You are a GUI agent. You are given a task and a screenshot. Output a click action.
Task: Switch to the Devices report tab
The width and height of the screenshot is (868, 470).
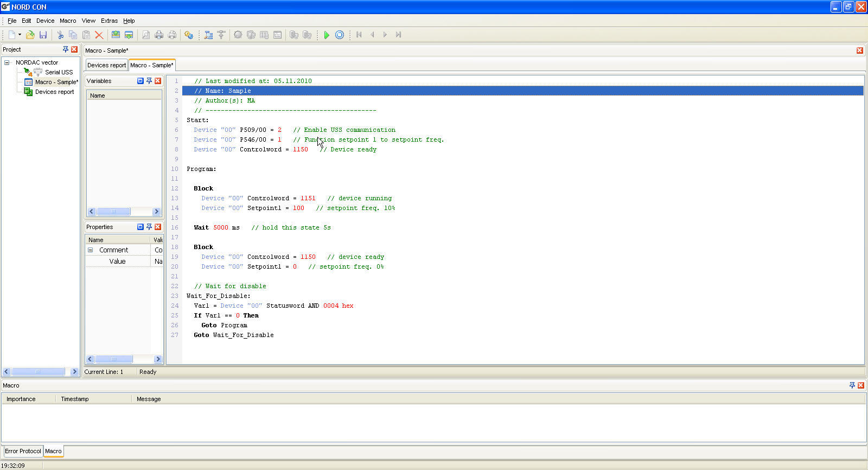106,65
